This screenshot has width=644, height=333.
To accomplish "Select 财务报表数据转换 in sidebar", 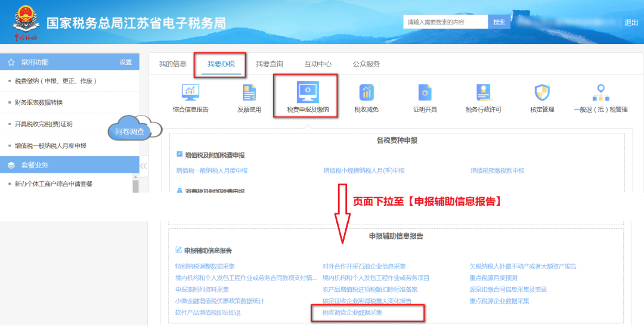I will pos(39,102).
